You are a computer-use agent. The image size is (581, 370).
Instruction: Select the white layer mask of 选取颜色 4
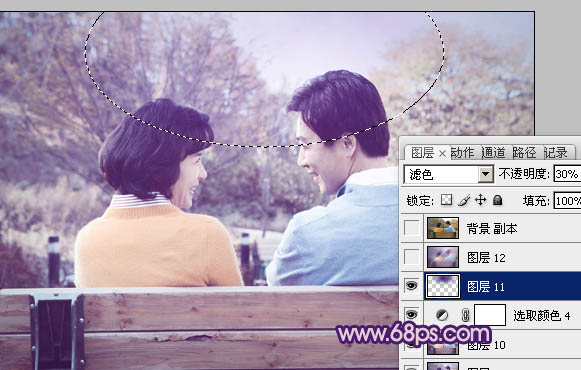(490, 315)
